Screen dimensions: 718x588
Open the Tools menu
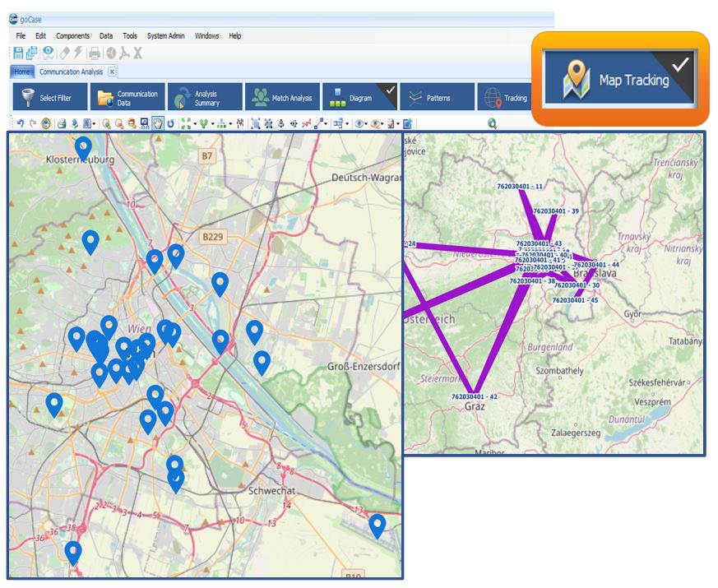click(130, 35)
